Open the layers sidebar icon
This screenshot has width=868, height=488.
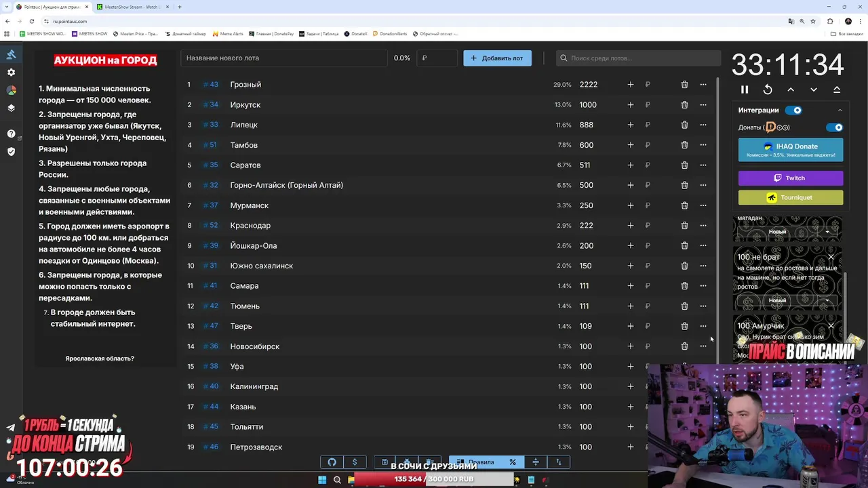point(12,108)
